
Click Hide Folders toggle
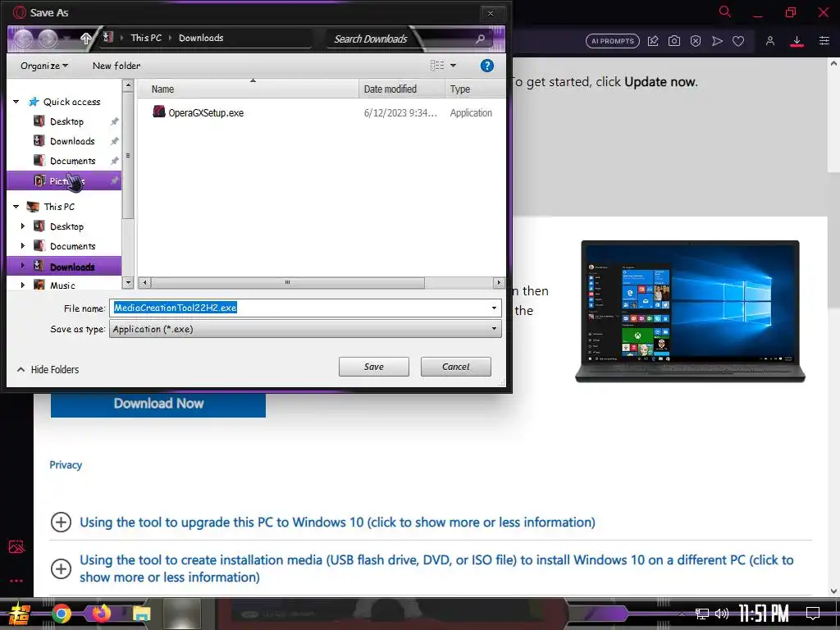(x=48, y=369)
